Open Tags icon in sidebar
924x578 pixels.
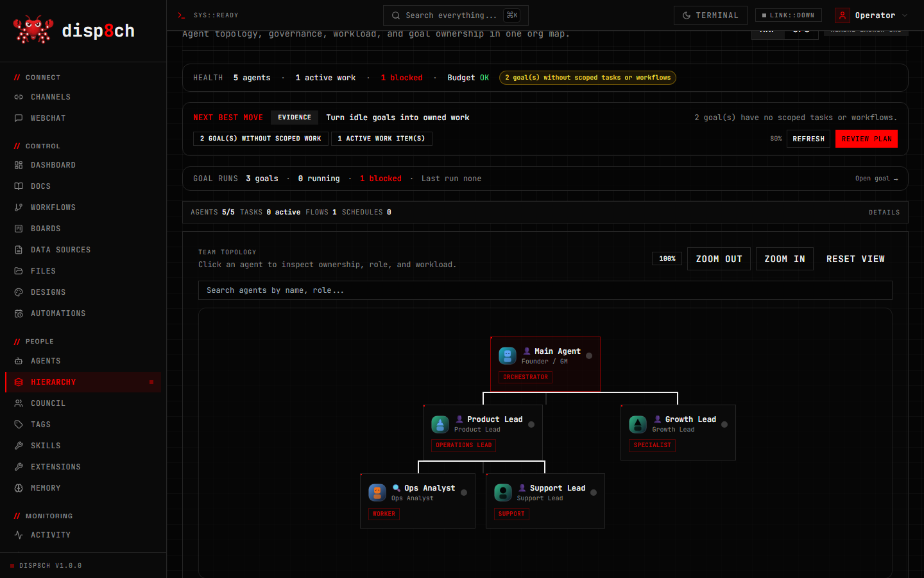pos(19,425)
